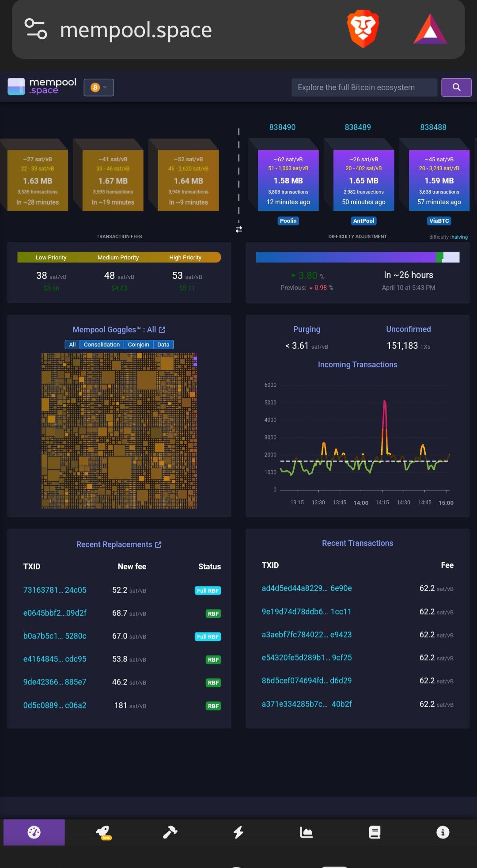Open the Brave shields lion icon

pyautogui.click(x=363, y=29)
